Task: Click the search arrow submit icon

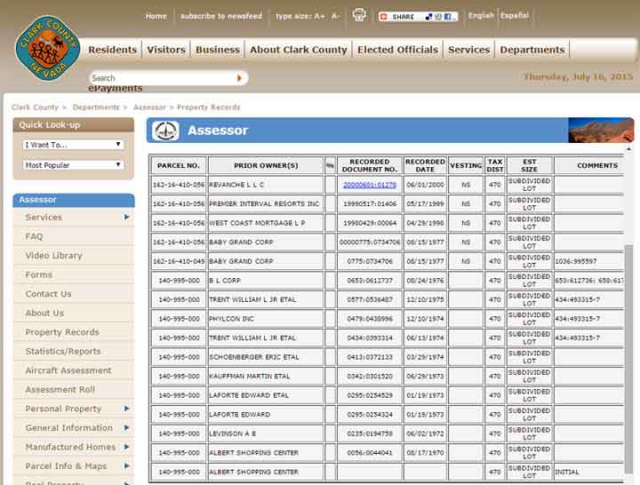Action: point(240,78)
